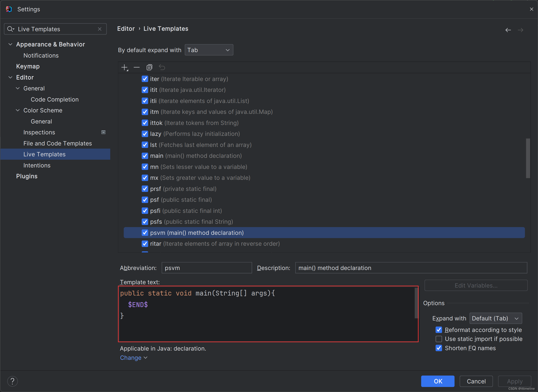The height and width of the screenshot is (392, 538).
Task: Disable the main template checkbox
Action: (145, 156)
